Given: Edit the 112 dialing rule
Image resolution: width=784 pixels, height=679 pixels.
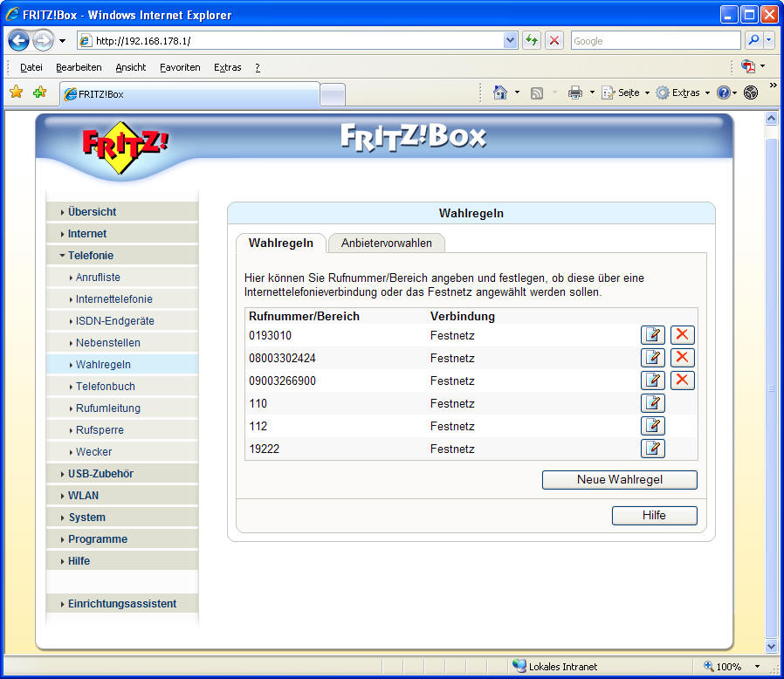Looking at the screenshot, I should pos(652,426).
